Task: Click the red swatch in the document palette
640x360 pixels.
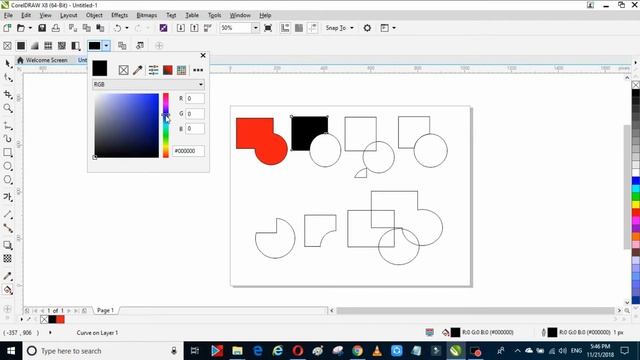Action: click(60, 319)
